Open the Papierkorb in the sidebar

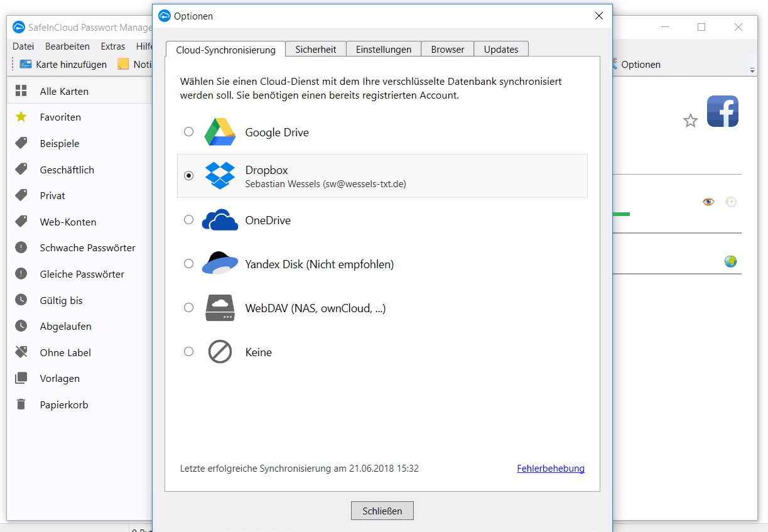coord(79,404)
